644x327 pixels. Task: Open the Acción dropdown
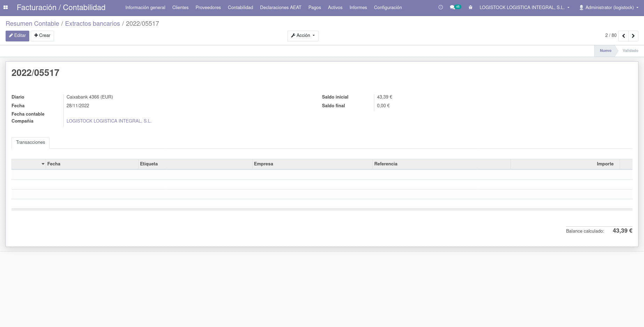tap(302, 36)
